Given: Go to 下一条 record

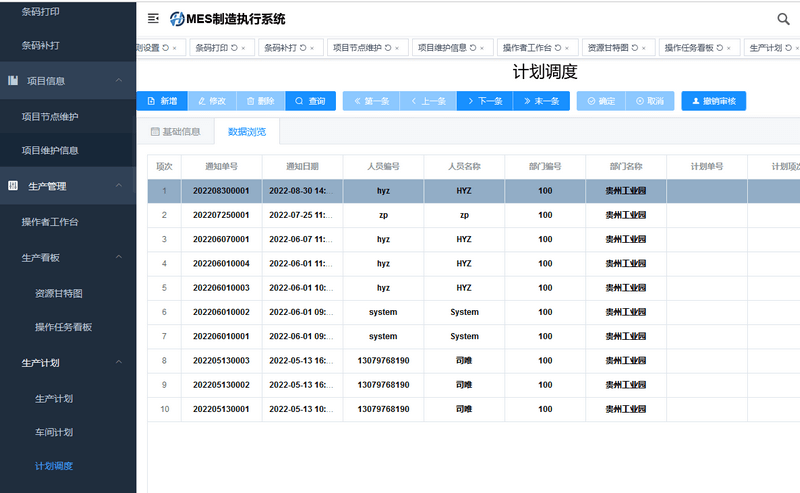Looking at the screenshot, I should (x=485, y=101).
